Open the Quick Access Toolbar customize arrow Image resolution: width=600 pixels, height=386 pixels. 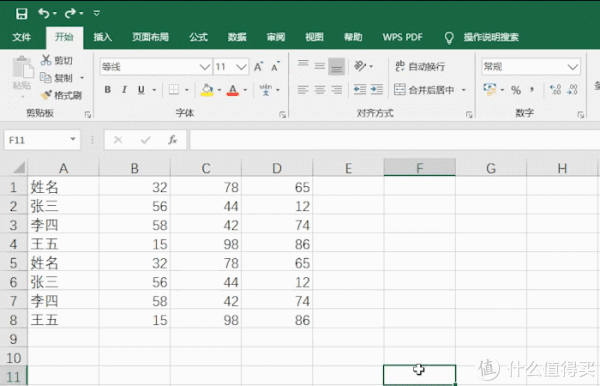tap(96, 13)
